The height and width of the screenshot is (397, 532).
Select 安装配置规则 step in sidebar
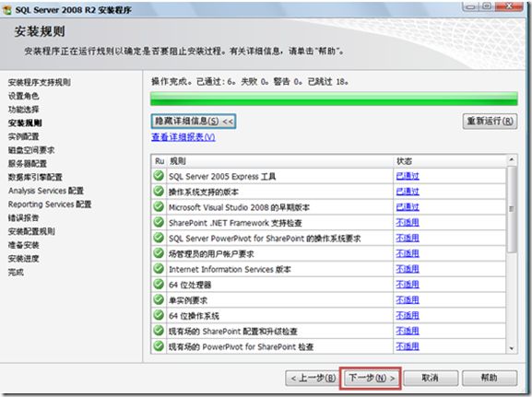tap(31, 231)
